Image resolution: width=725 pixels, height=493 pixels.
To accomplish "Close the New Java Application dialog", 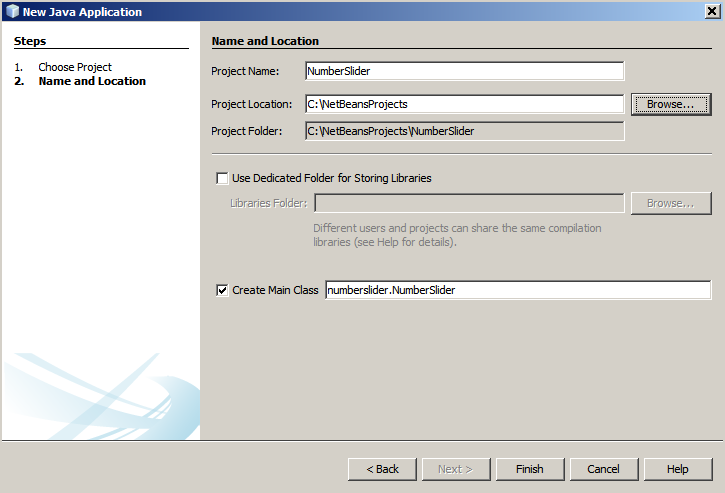I will point(710,12).
